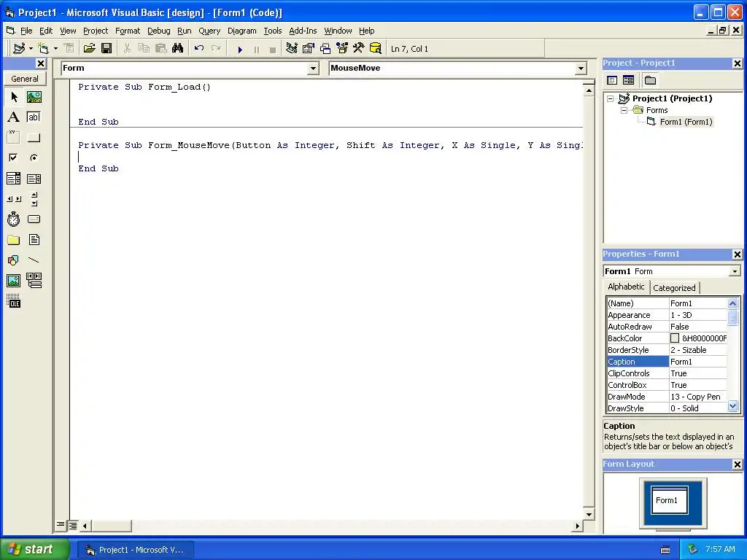Click the Add Standard EXE Project icon
Viewport: 747px width, 560px height.
(19, 49)
